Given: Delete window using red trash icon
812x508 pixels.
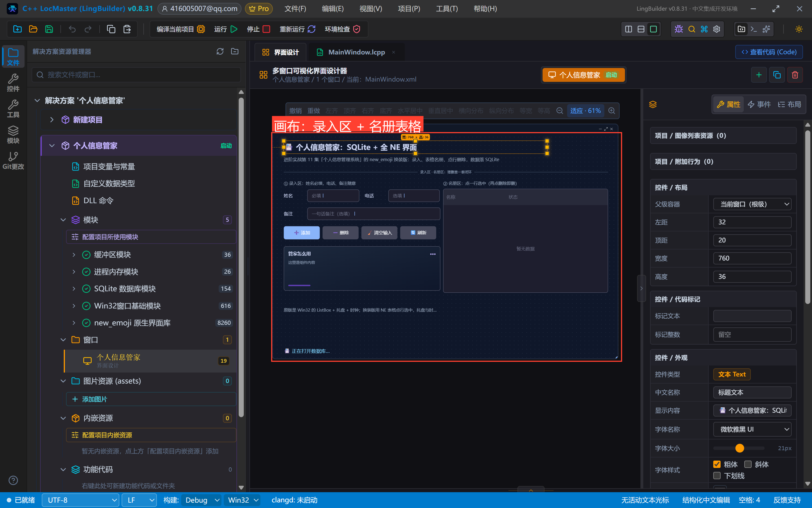Looking at the screenshot, I should [x=795, y=75].
